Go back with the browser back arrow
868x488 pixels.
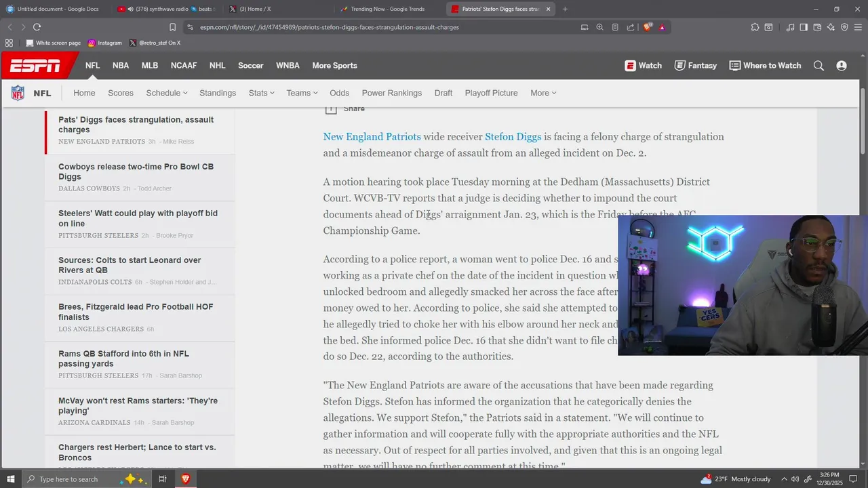9,27
